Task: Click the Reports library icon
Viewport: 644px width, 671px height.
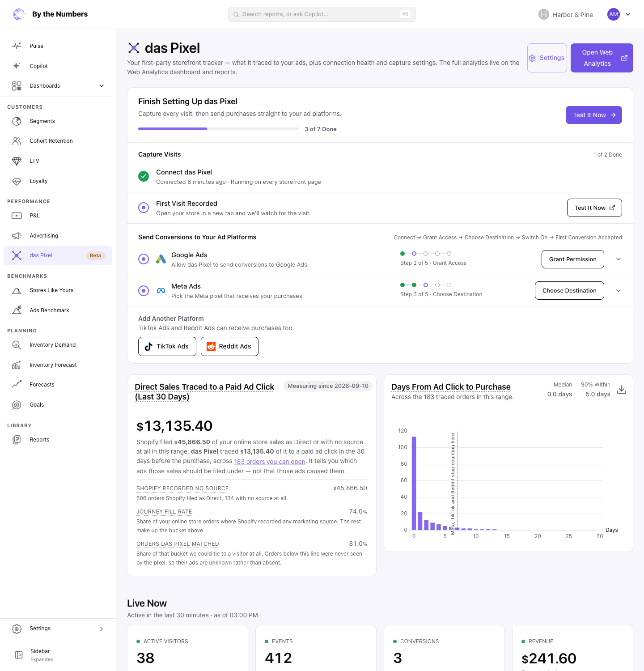Action: tap(17, 440)
